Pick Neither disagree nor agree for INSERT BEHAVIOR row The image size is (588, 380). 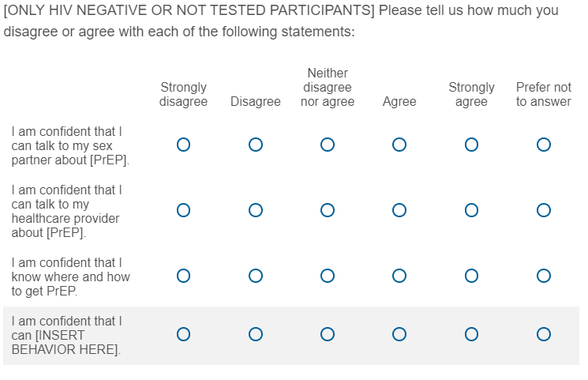pos(328,334)
